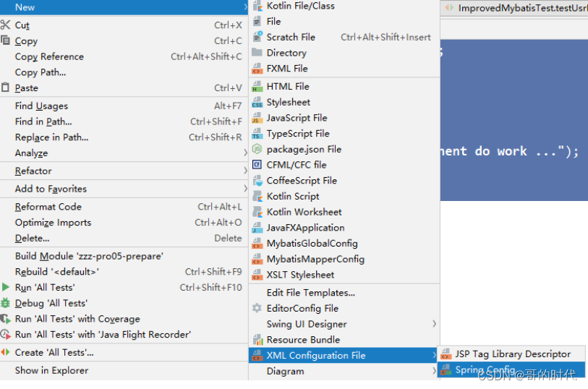The width and height of the screenshot is (588, 389).
Task: Select Reformat Code menu entry
Action: coord(124,207)
